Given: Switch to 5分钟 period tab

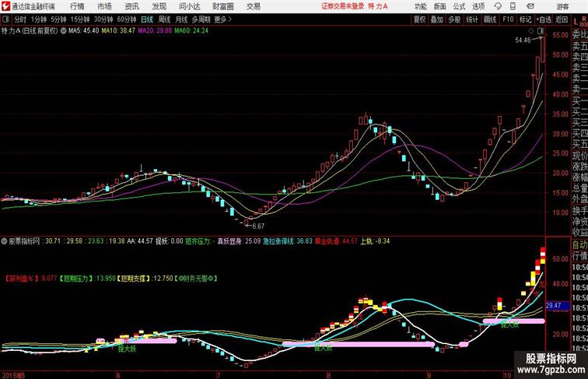Looking at the screenshot, I should [58, 19].
